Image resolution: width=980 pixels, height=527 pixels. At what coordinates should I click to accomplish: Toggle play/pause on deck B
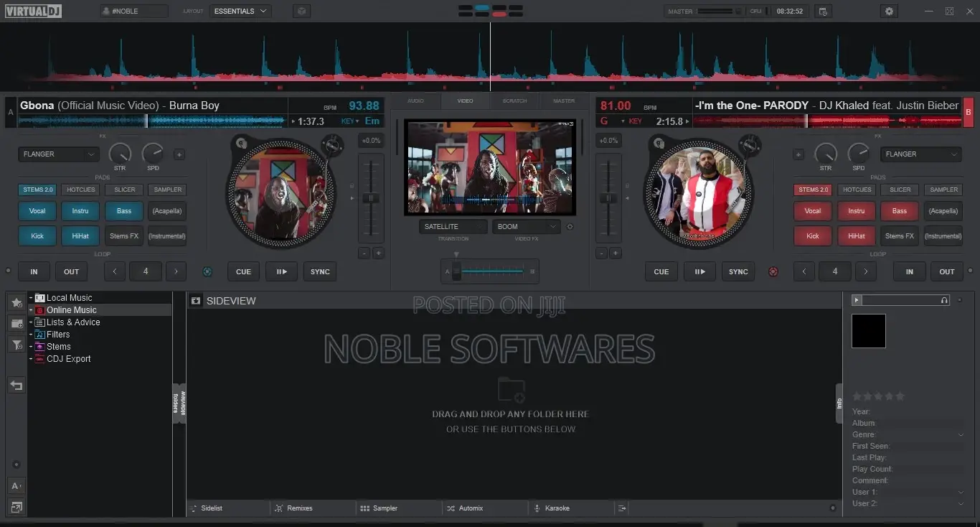click(699, 271)
